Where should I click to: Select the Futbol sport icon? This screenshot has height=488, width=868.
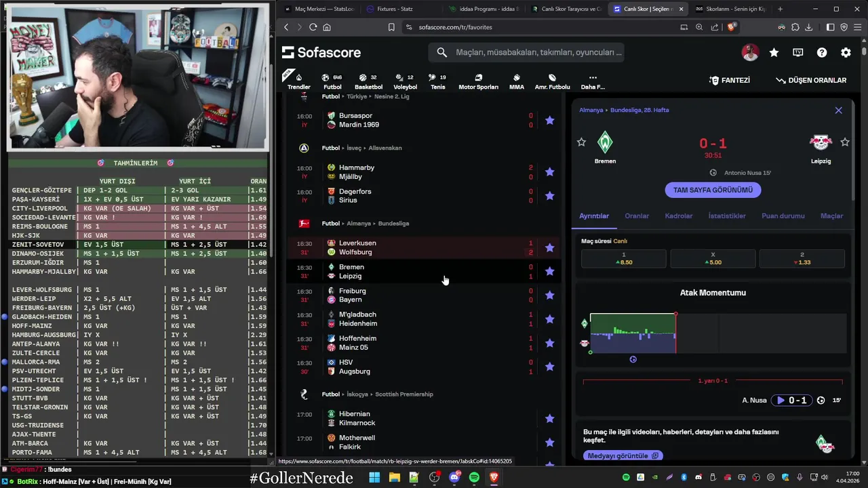coord(332,81)
